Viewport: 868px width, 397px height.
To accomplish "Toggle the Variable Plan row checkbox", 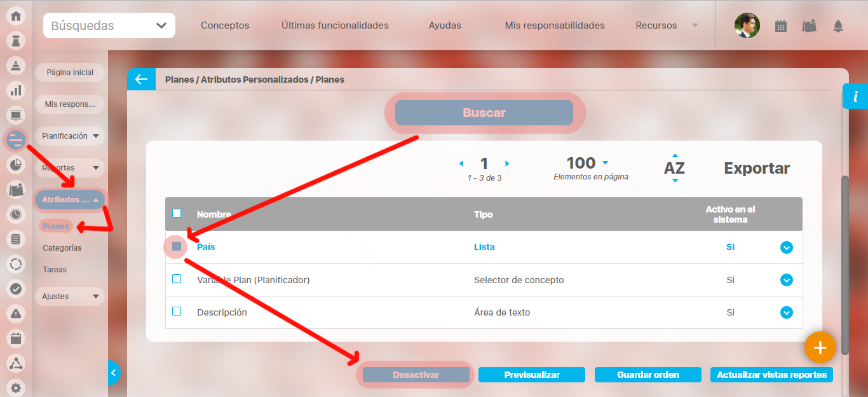I will pyautogui.click(x=177, y=279).
